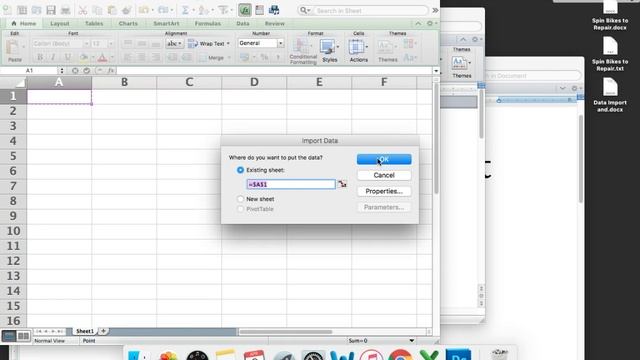The image size is (640, 360).
Task: Switch to the Layout ribbon tab
Action: (x=60, y=24)
